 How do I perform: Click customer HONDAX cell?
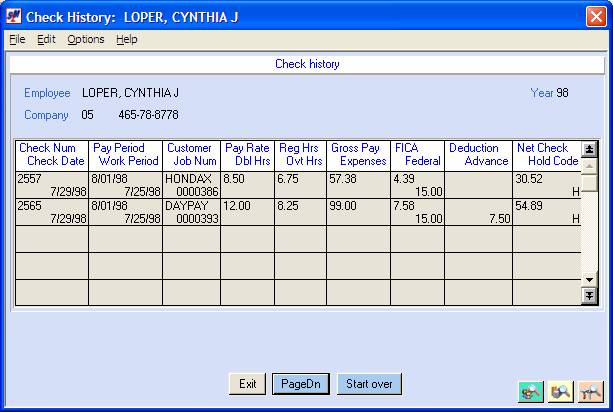[x=188, y=179]
